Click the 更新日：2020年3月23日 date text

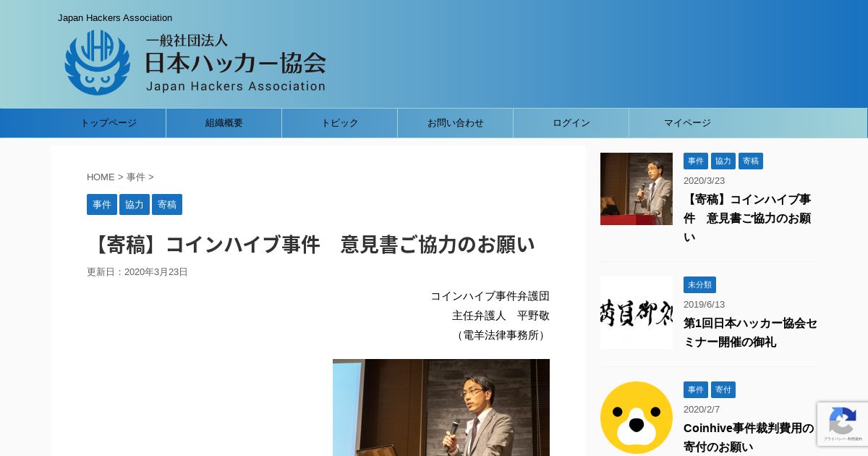[137, 272]
